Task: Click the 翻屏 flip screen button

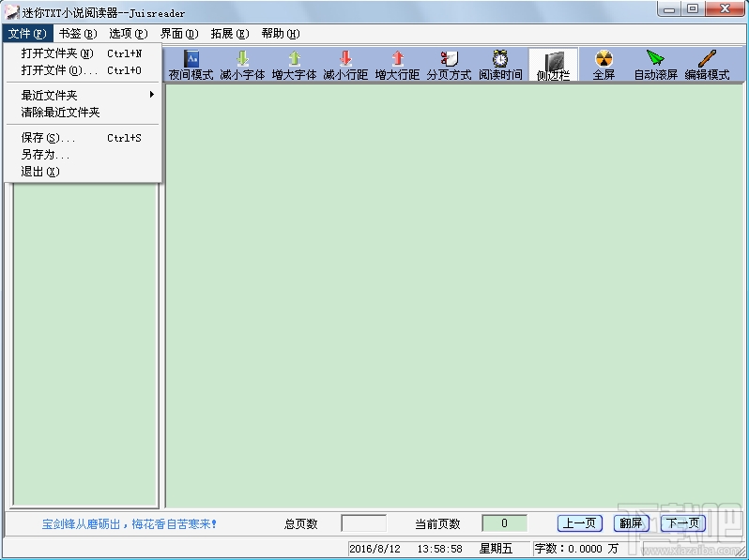Action: pyautogui.click(x=631, y=523)
